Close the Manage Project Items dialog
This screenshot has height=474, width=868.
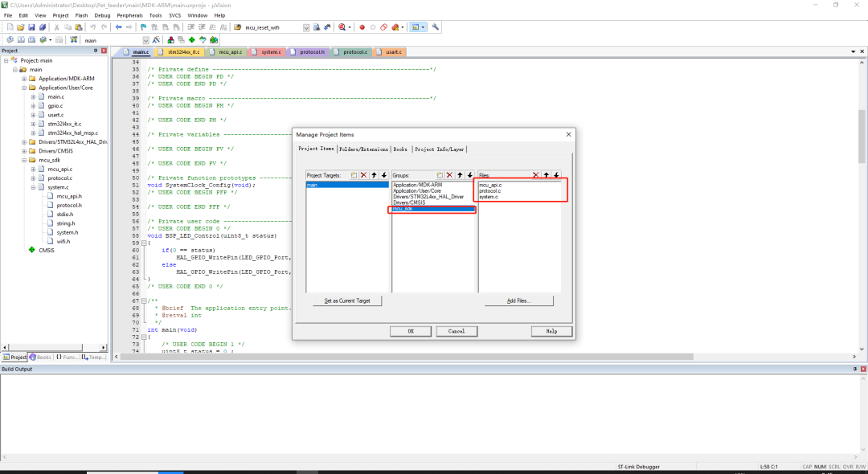568,134
